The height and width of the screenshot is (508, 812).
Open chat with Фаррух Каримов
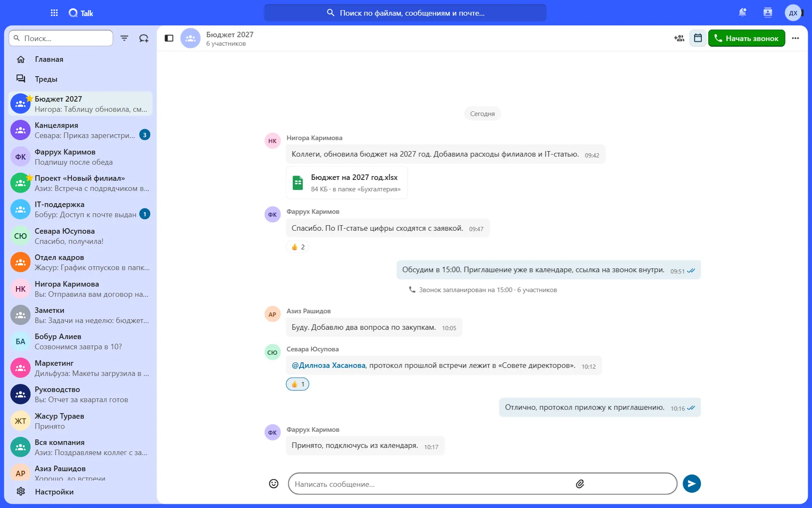pos(80,157)
